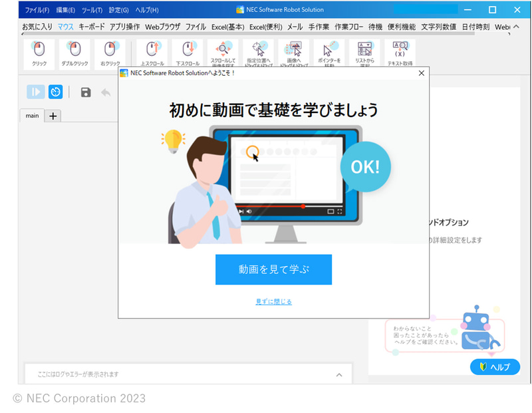Switch to the Webブラウザ ribbon tab
Image resolution: width=532 pixels, height=413 pixels.
click(162, 27)
